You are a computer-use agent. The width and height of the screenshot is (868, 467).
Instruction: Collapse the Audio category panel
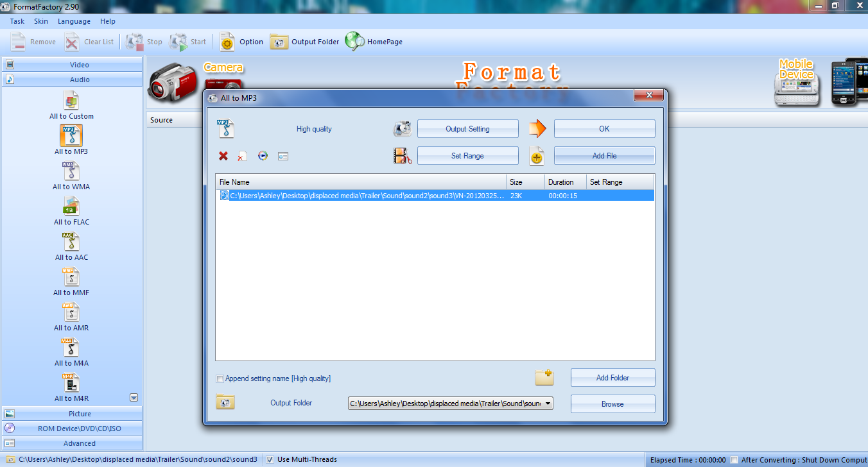tap(72, 80)
